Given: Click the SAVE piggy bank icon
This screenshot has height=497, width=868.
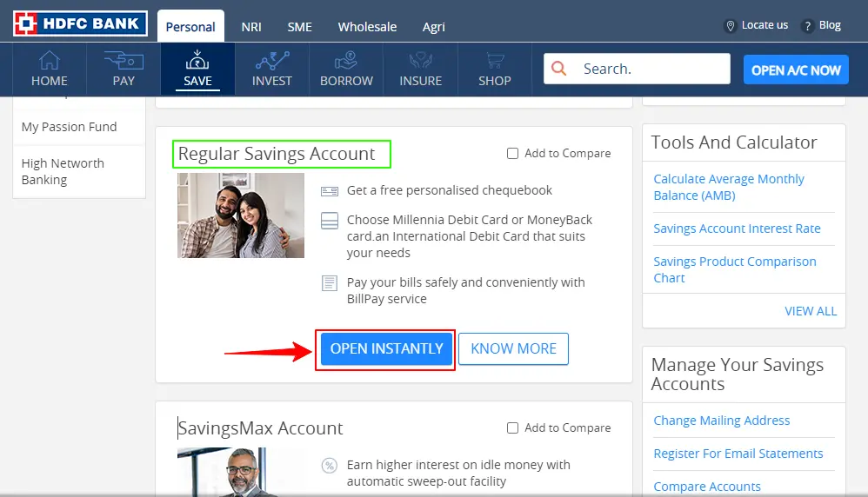Looking at the screenshot, I should 197,60.
